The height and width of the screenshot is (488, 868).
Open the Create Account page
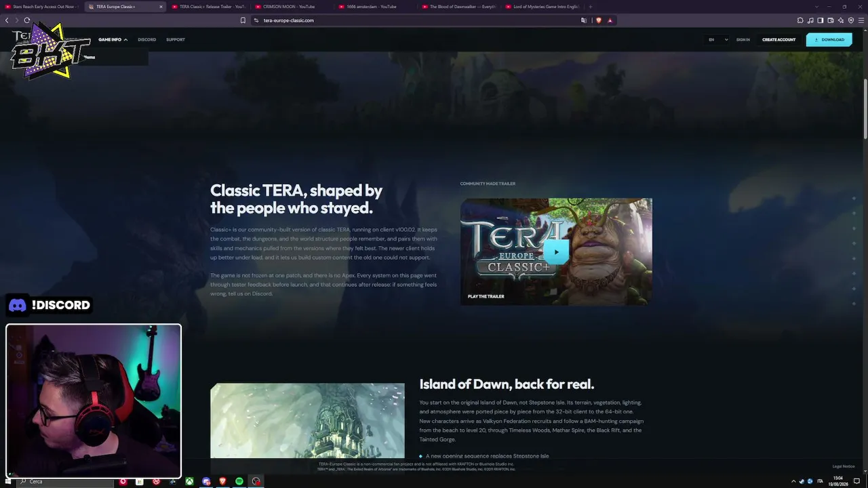778,39
